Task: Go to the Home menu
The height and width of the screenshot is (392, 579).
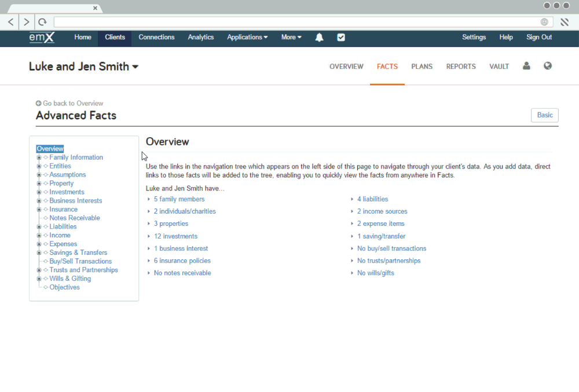Action: [83, 37]
